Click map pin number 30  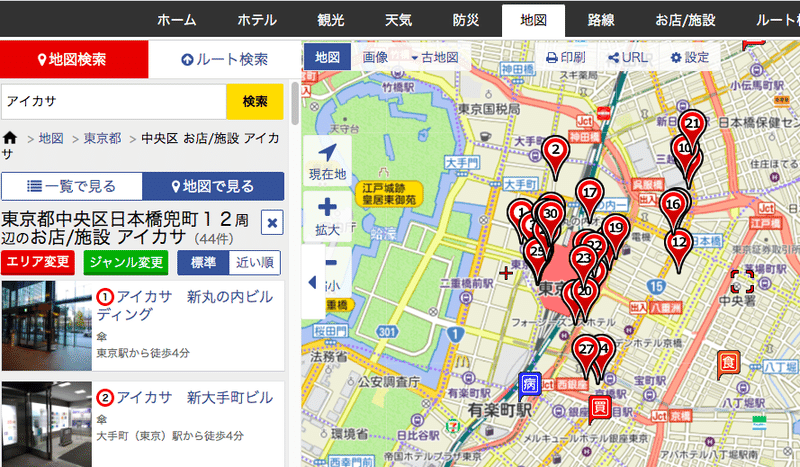550,214
